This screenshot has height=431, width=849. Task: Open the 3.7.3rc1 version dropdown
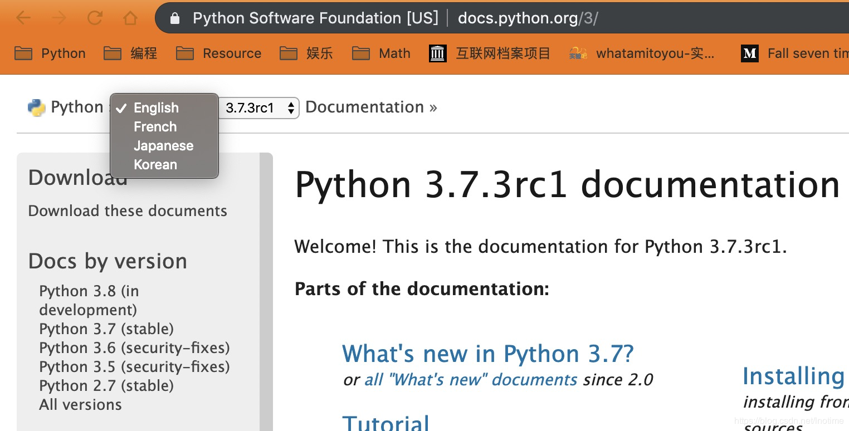(259, 108)
